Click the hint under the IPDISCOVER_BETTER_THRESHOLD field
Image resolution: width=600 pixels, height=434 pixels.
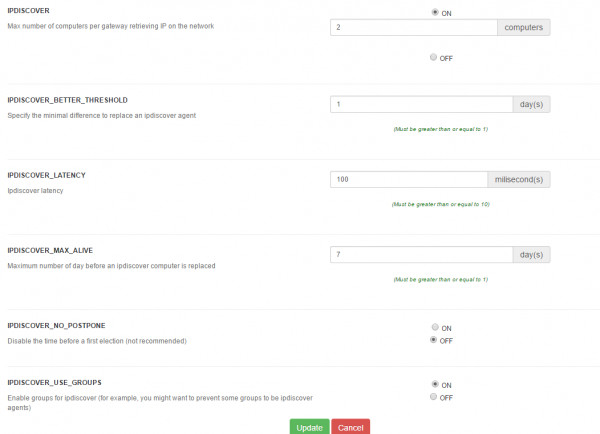click(x=440, y=129)
